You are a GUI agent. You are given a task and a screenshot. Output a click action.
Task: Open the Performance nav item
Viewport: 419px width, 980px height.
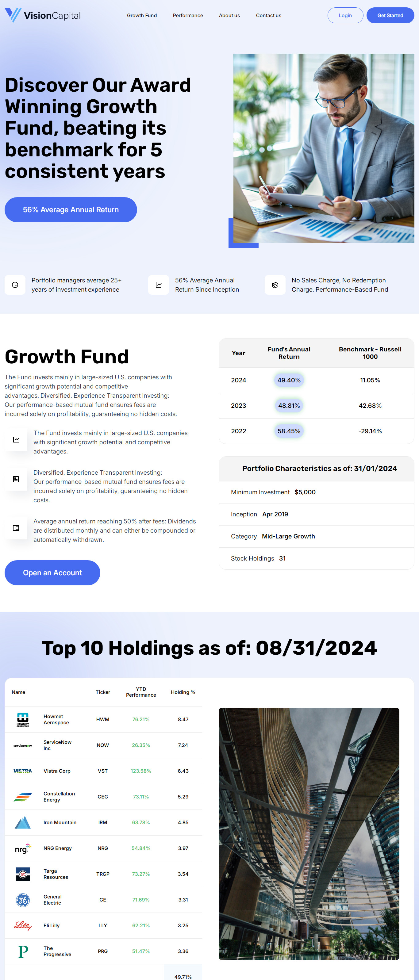(188, 16)
